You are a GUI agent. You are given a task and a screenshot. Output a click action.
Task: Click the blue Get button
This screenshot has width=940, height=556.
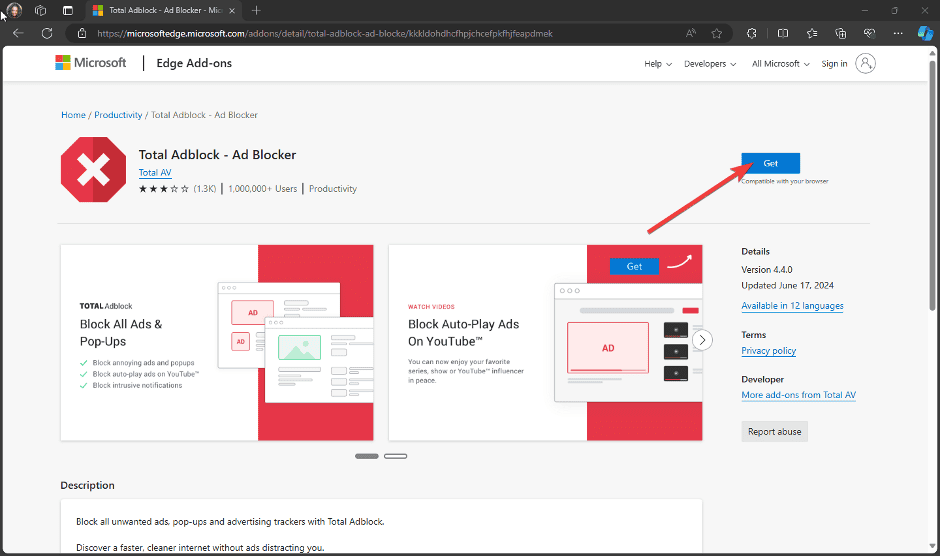click(x=770, y=163)
